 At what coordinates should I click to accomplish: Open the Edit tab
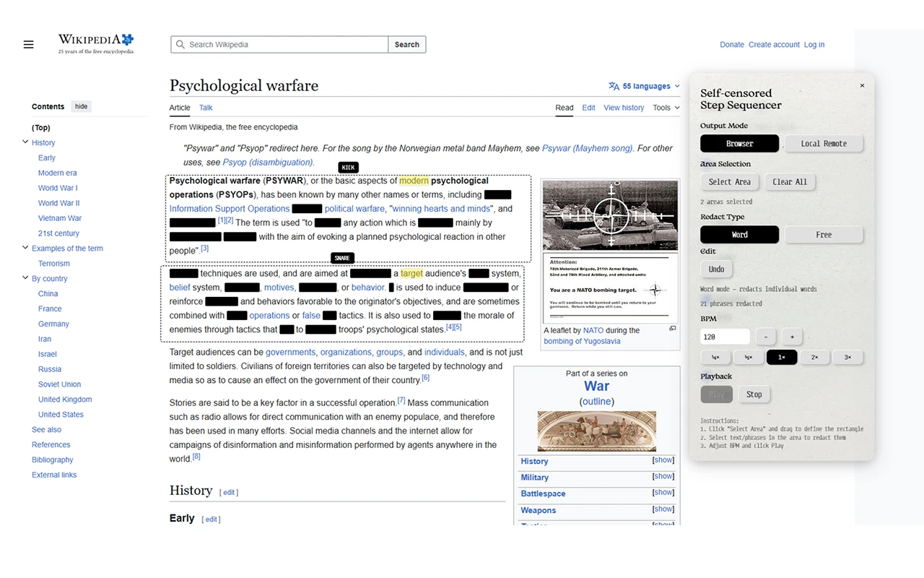pos(589,108)
